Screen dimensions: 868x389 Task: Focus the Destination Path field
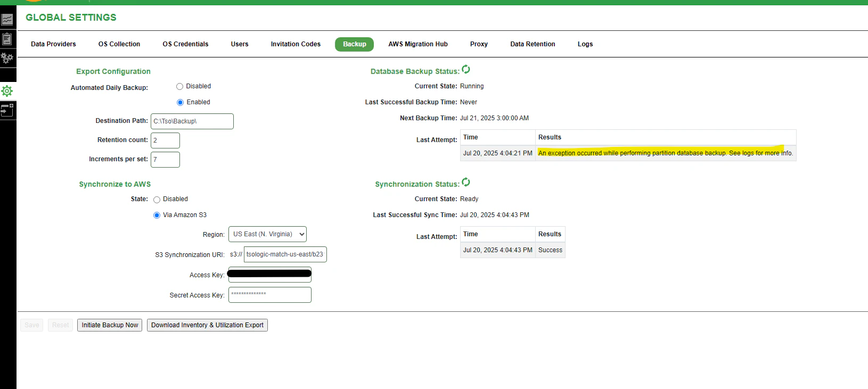pos(192,121)
